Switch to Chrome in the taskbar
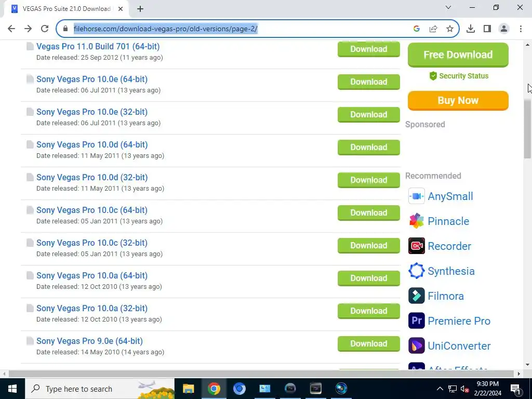The height and width of the screenshot is (399, 532). tap(214, 389)
